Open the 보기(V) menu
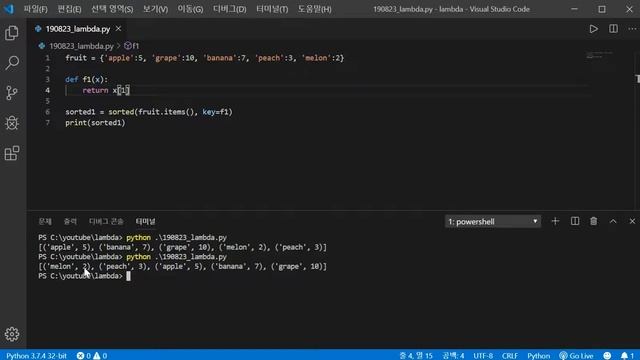This screenshot has height=360, width=640. pyautogui.click(x=155, y=9)
